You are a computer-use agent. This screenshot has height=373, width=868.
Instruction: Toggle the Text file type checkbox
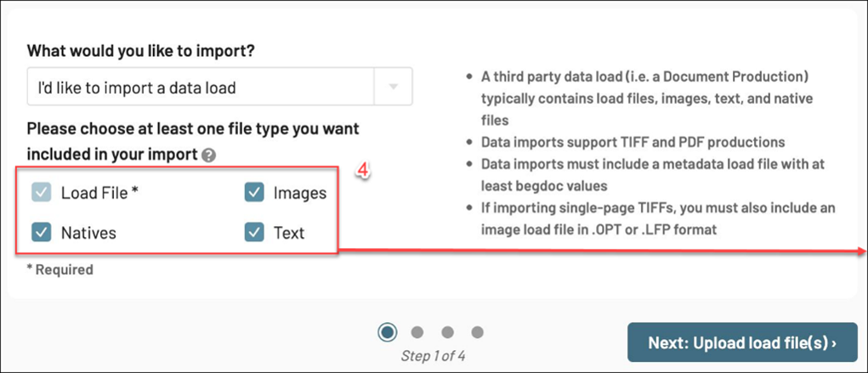(x=254, y=232)
